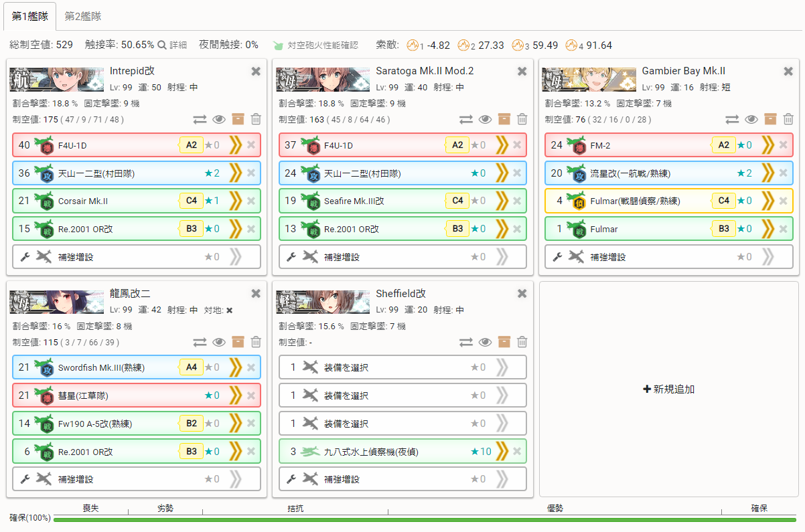Open 詳細 contact rate details
This screenshot has width=805, height=532.
click(x=172, y=45)
